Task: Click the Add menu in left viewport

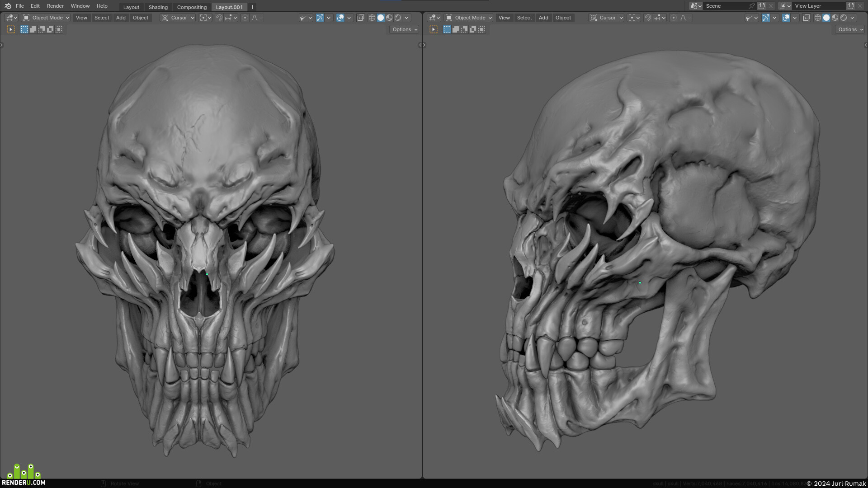Action: tap(121, 18)
